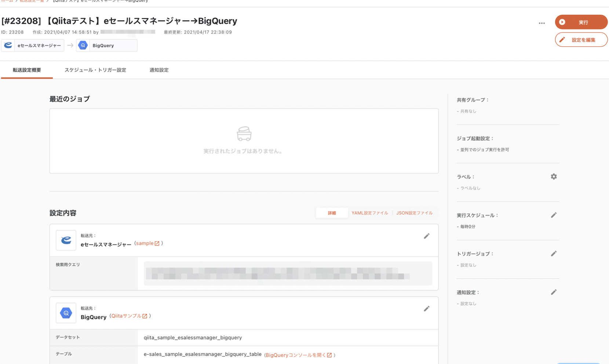Click dataset name qiita_sample_esalessmanager_bigquery

coord(193,338)
